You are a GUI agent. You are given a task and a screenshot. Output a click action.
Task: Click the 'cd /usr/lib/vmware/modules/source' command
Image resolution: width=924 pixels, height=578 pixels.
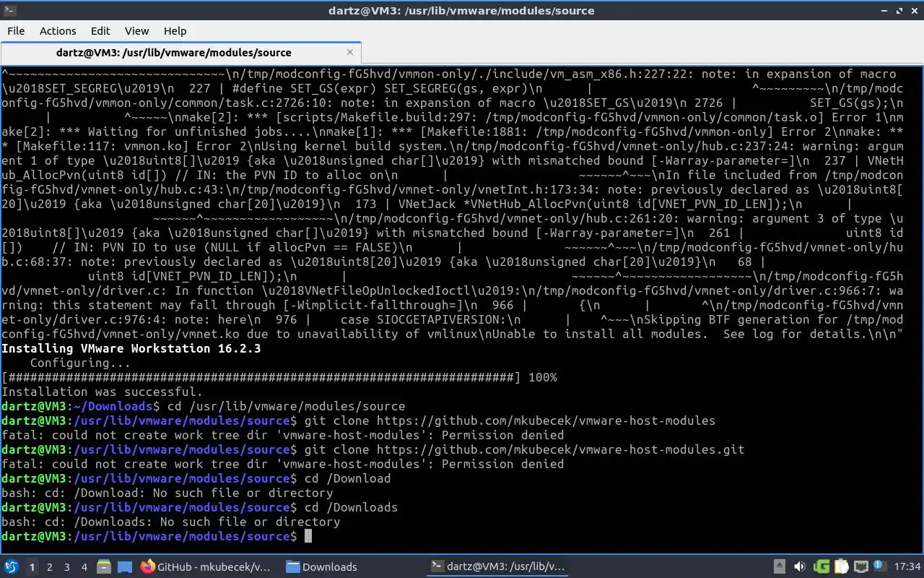(286, 406)
